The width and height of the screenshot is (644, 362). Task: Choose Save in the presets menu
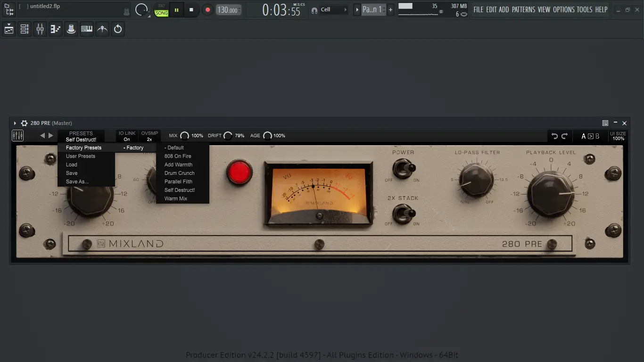86,173
